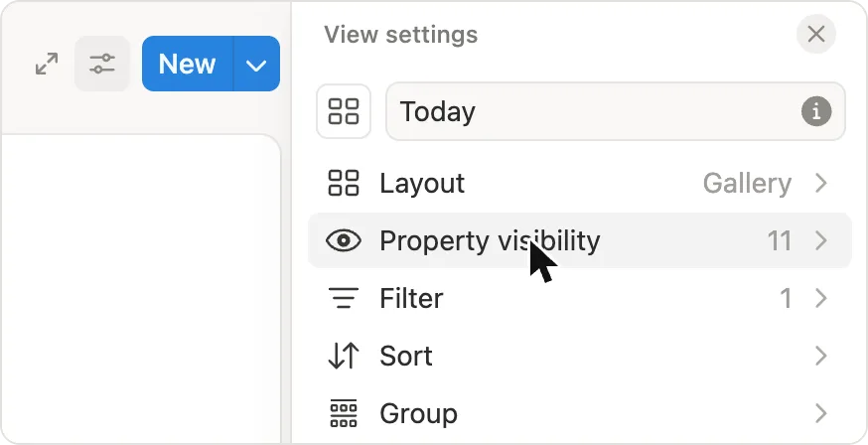
Task: Expand the Sort chevron arrow
Action: (x=821, y=356)
